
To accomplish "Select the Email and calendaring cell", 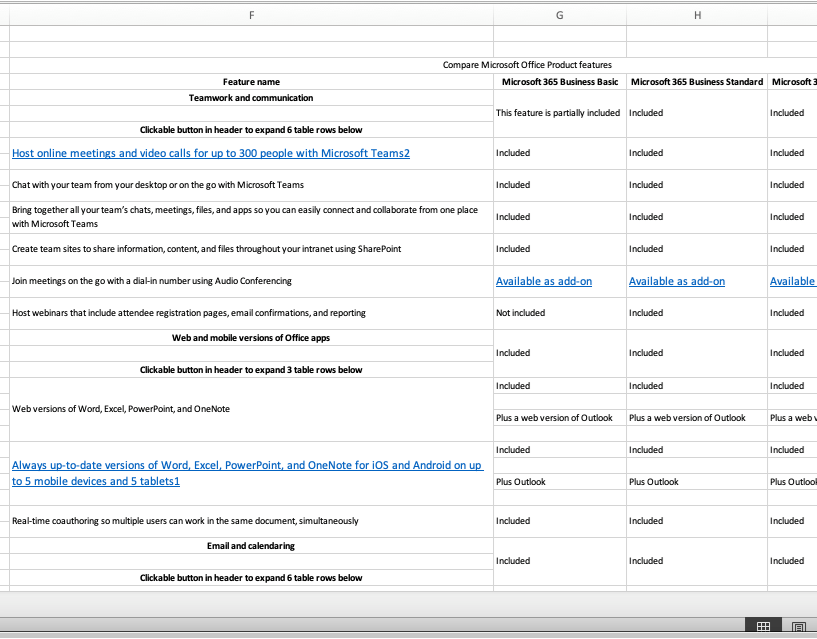I will tap(251, 546).
